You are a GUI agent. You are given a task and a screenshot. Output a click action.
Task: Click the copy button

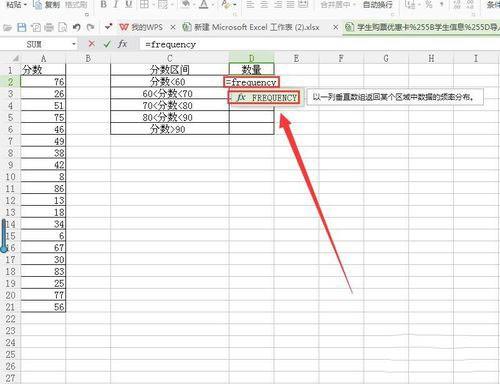[47, 5]
